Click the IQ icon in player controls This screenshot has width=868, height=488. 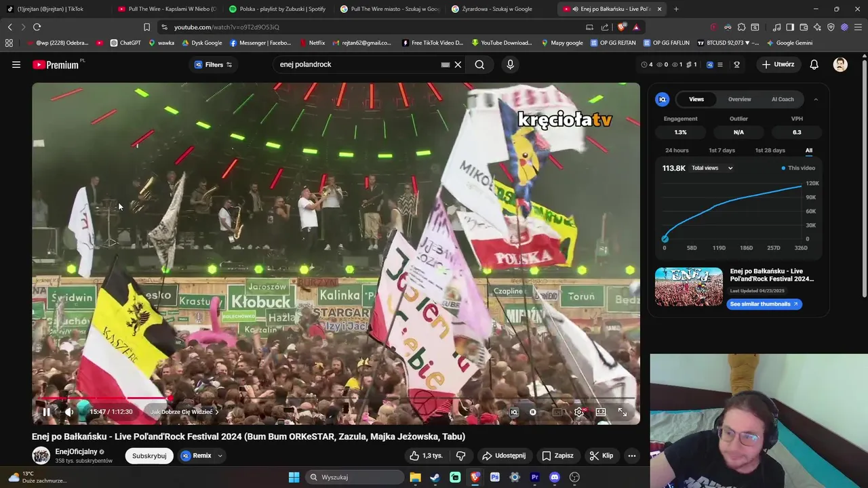tap(514, 411)
